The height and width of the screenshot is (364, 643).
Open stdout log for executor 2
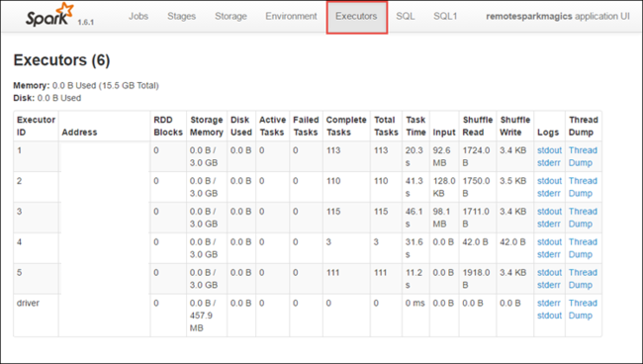pos(549,181)
